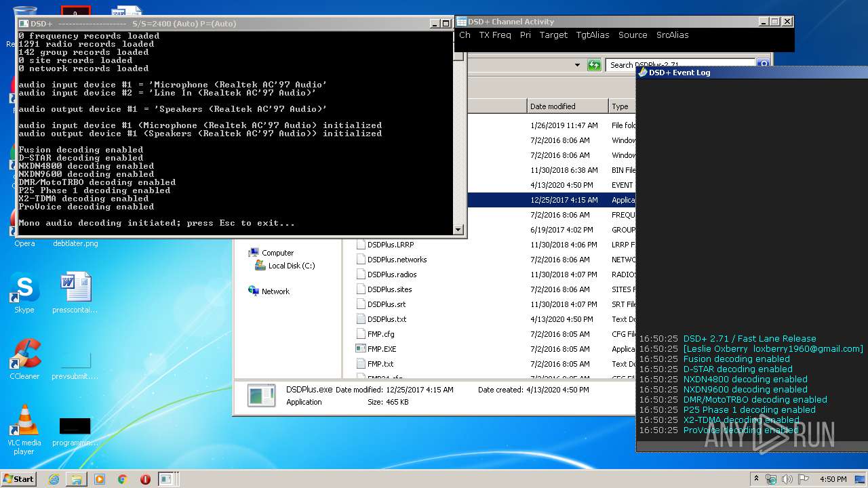
Task: Open Windows Explorer from the taskbar
Action: pyautogui.click(x=77, y=479)
